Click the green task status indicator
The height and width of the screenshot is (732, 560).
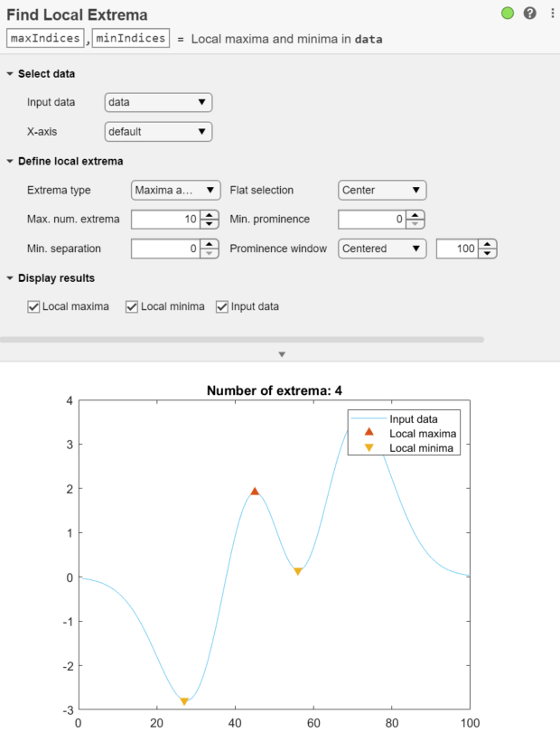pos(508,14)
